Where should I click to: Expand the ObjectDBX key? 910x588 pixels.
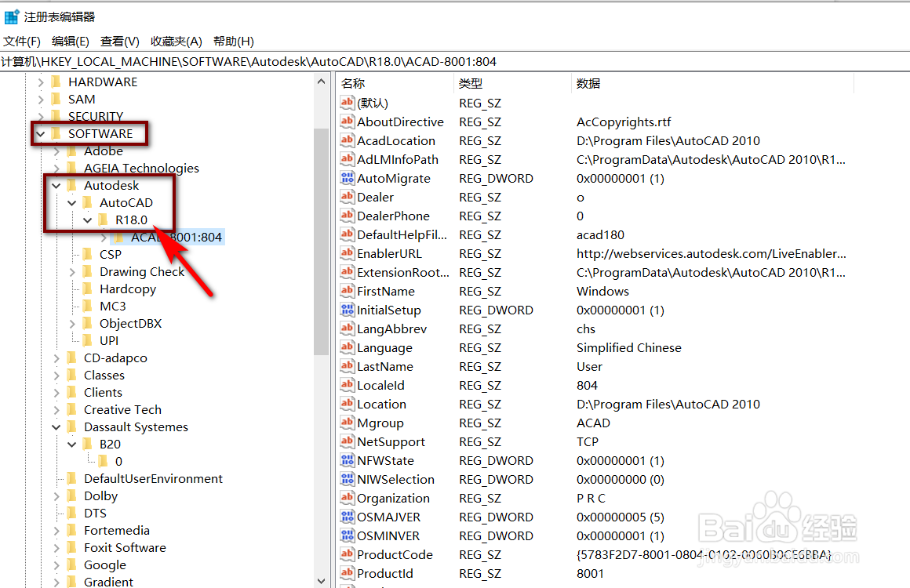pos(72,324)
